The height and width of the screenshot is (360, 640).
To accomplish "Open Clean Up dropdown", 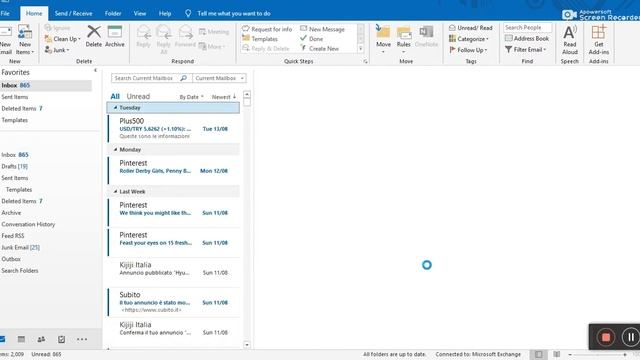I will [x=62, y=39].
